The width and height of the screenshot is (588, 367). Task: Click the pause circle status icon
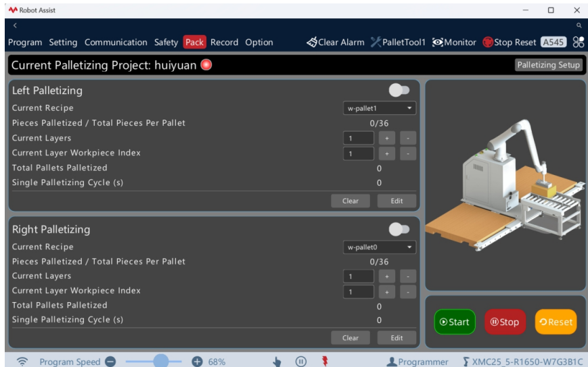(x=300, y=362)
